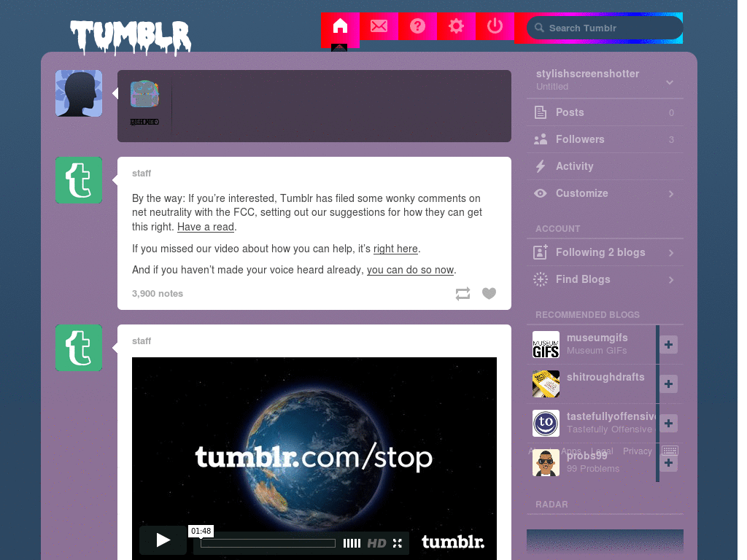Open shitroughdrafts blog avatar
Screen dimensions: 747x560
[x=546, y=384]
